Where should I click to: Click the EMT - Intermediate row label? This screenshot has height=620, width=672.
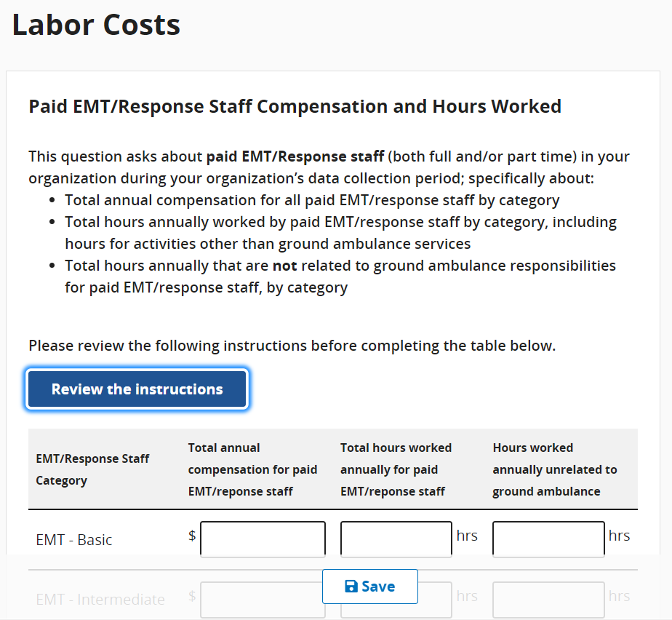(x=100, y=600)
